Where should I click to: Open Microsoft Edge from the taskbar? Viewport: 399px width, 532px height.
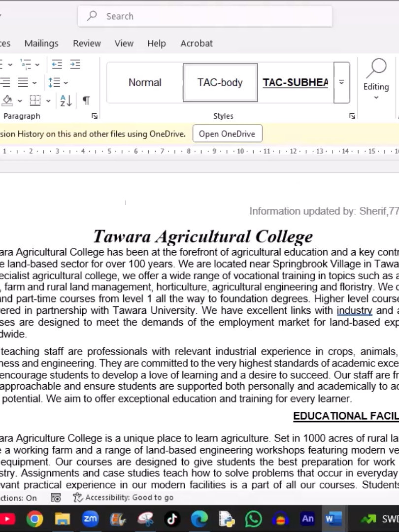pyautogui.click(x=199, y=519)
